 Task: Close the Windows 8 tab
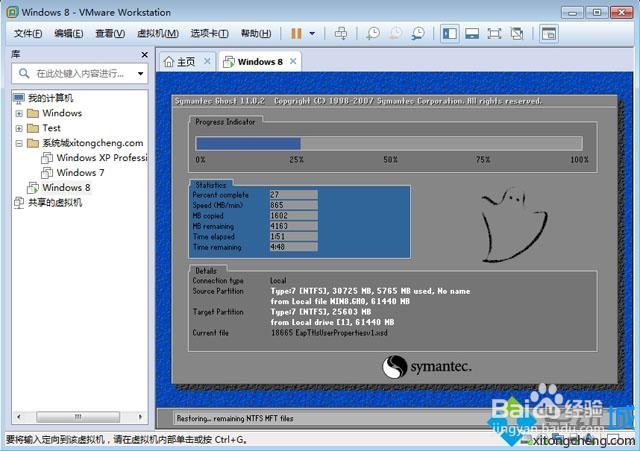click(x=293, y=61)
